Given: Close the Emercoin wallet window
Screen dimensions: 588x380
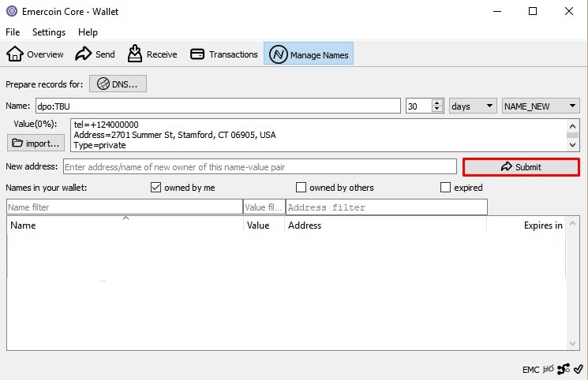Looking at the screenshot, I should click(x=569, y=11).
